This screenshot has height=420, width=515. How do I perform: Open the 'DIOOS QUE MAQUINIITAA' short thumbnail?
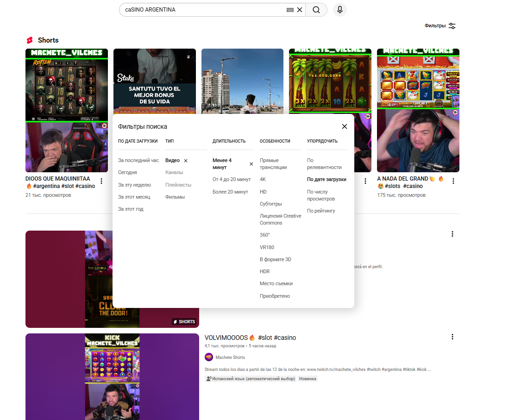(x=67, y=110)
